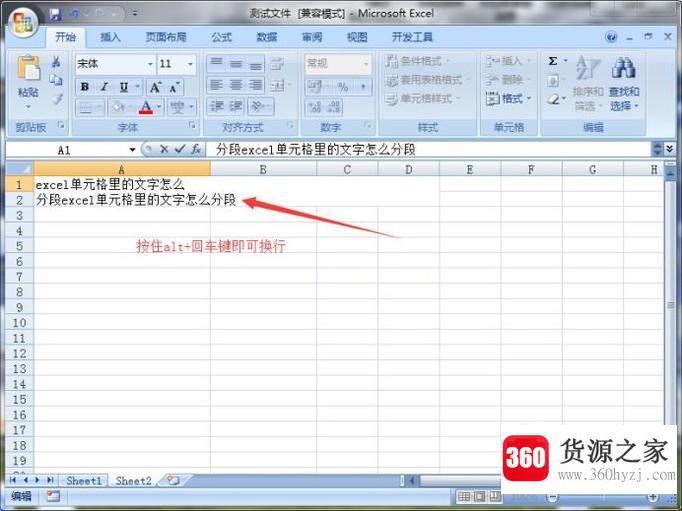Apply accounting number format
Viewport: 682px width, 511px height.
click(315, 87)
